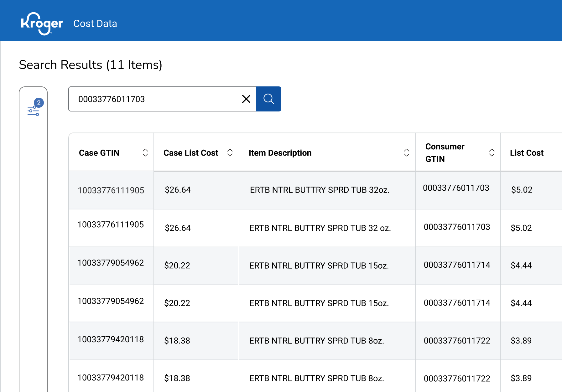This screenshot has height=392, width=562.
Task: Click the List Cost column header
Action: click(x=527, y=153)
